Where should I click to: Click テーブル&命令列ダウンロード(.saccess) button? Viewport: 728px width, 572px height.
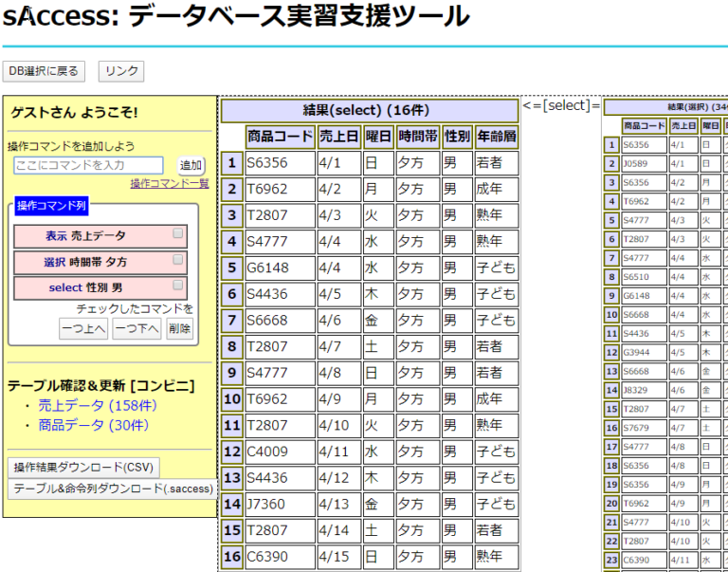(x=113, y=489)
